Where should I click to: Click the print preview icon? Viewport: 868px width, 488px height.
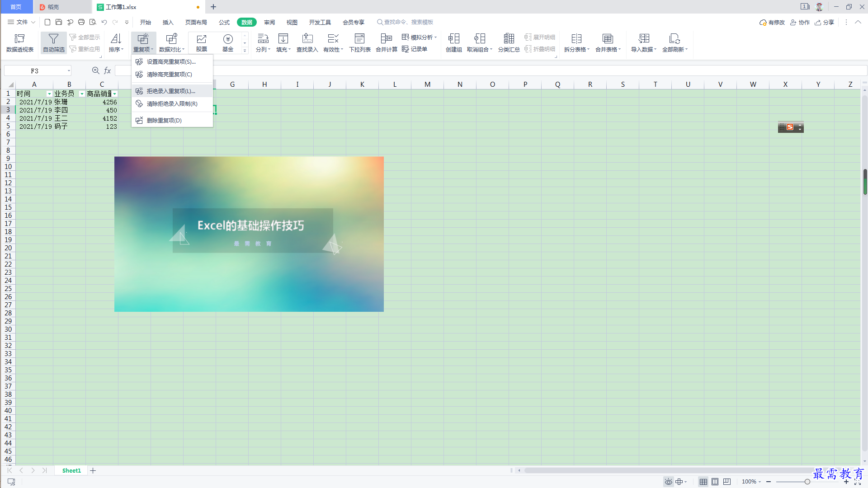coord(93,22)
